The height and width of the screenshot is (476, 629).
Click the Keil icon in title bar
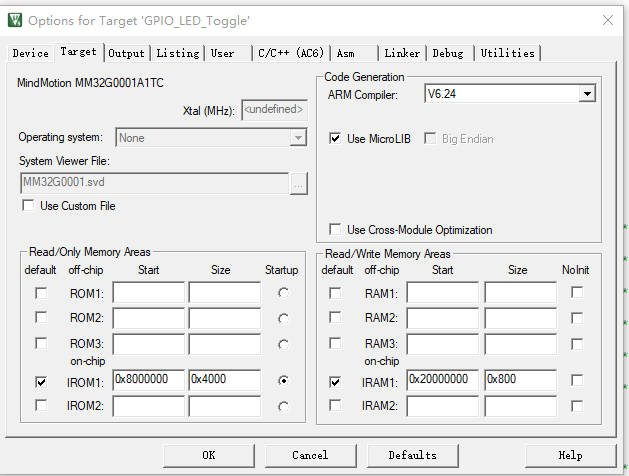pos(15,20)
